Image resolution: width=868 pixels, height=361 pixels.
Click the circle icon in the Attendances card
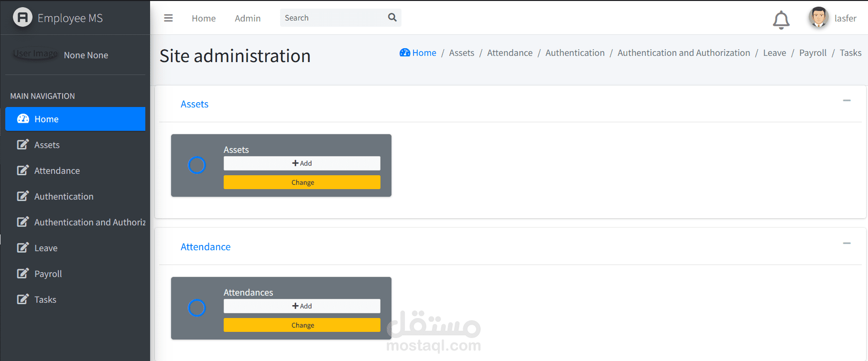197,308
